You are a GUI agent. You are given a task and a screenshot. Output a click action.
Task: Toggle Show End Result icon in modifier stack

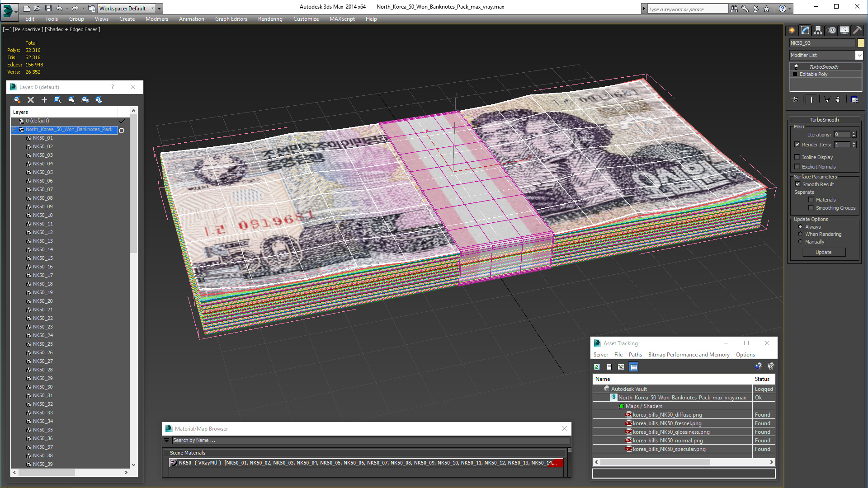click(811, 99)
